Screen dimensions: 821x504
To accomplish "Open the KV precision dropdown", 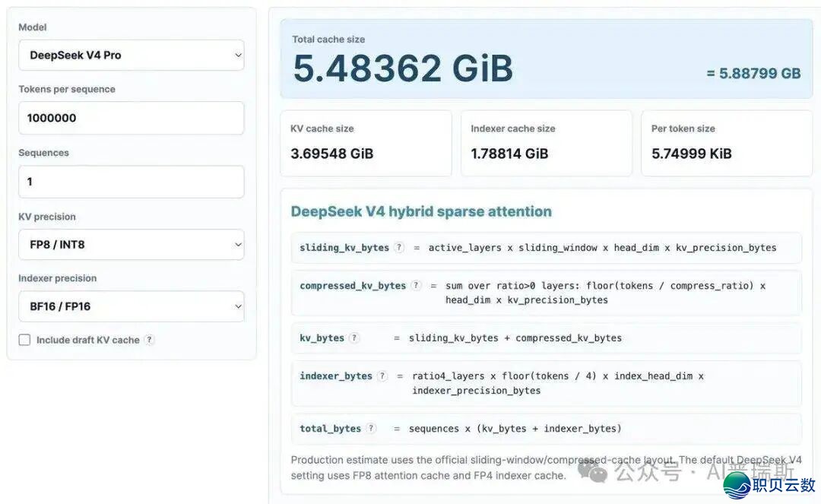I will [x=131, y=245].
